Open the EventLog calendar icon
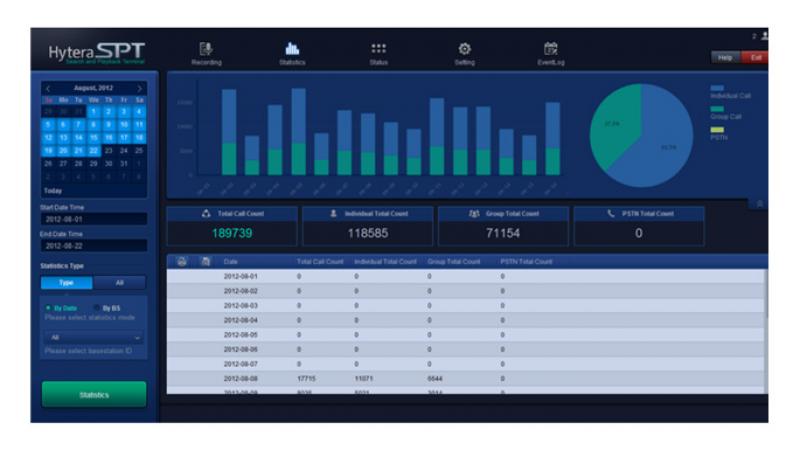 point(551,49)
